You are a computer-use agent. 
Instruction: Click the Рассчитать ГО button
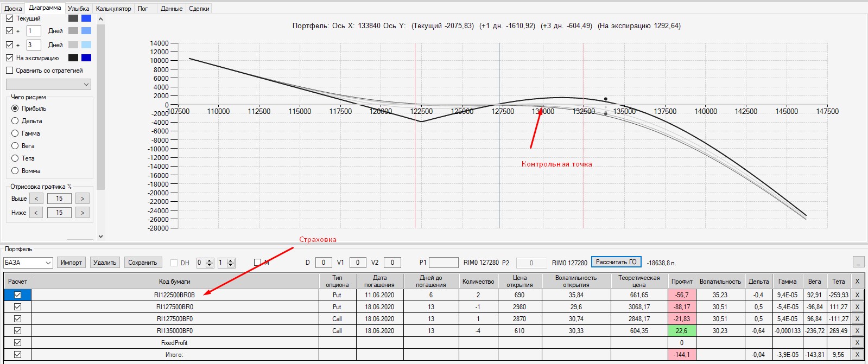pos(616,262)
